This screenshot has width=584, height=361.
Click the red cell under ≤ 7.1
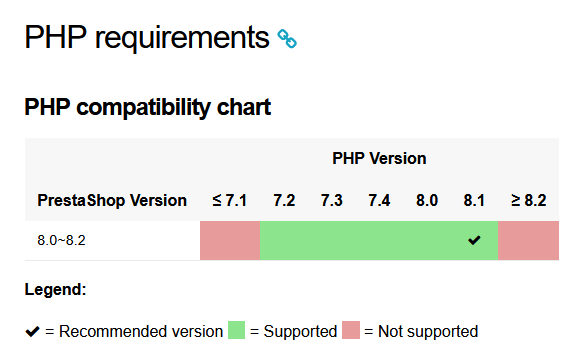click(x=230, y=240)
